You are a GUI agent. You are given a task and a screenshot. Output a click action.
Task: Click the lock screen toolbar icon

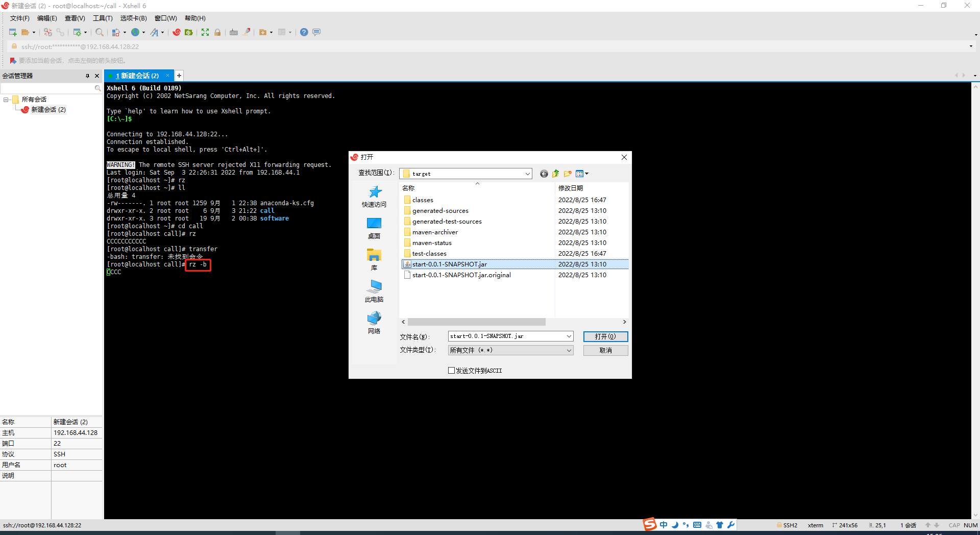pyautogui.click(x=217, y=32)
